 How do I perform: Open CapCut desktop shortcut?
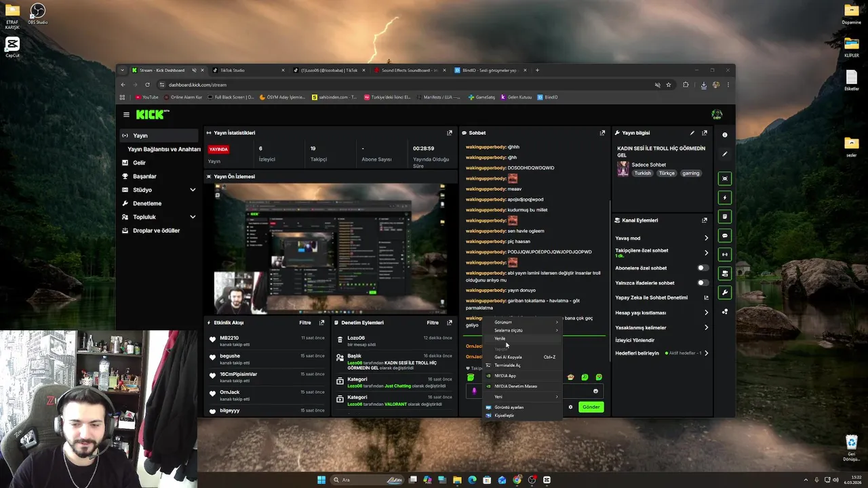tap(12, 47)
